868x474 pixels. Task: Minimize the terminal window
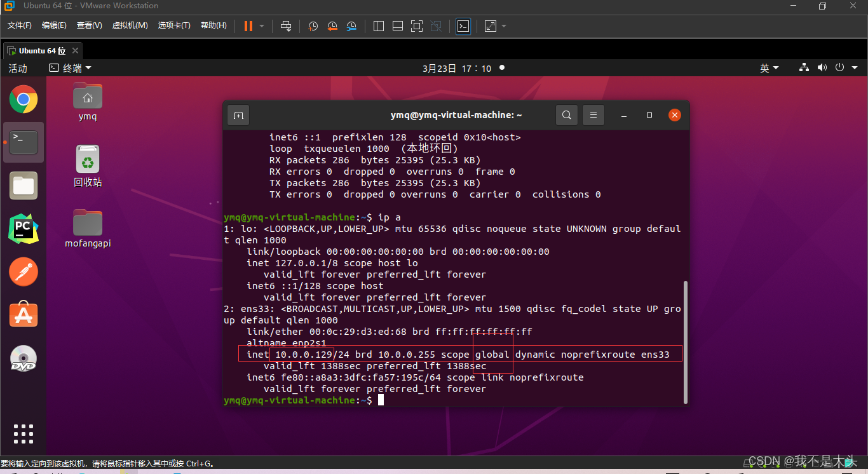(625, 115)
